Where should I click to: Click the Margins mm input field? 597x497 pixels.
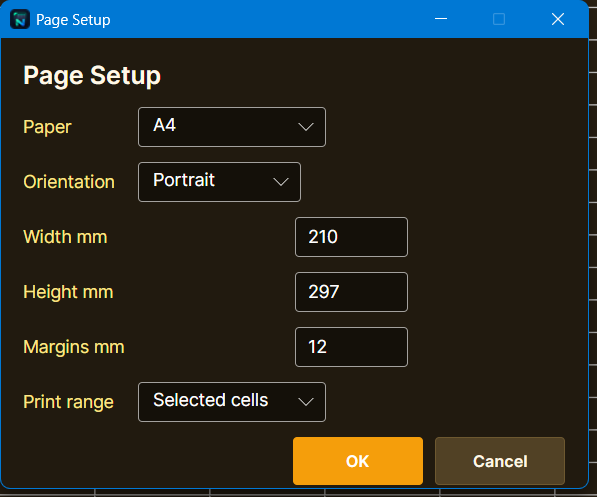tap(351, 347)
